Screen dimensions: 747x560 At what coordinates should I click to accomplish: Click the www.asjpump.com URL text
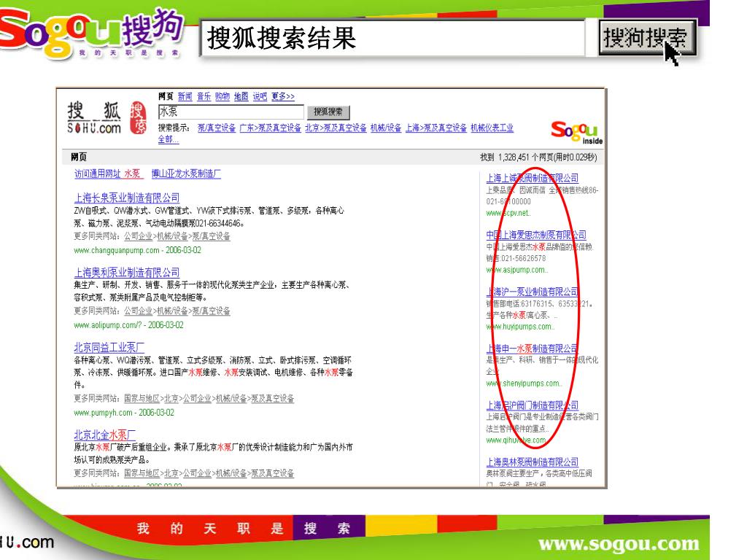coord(516,270)
